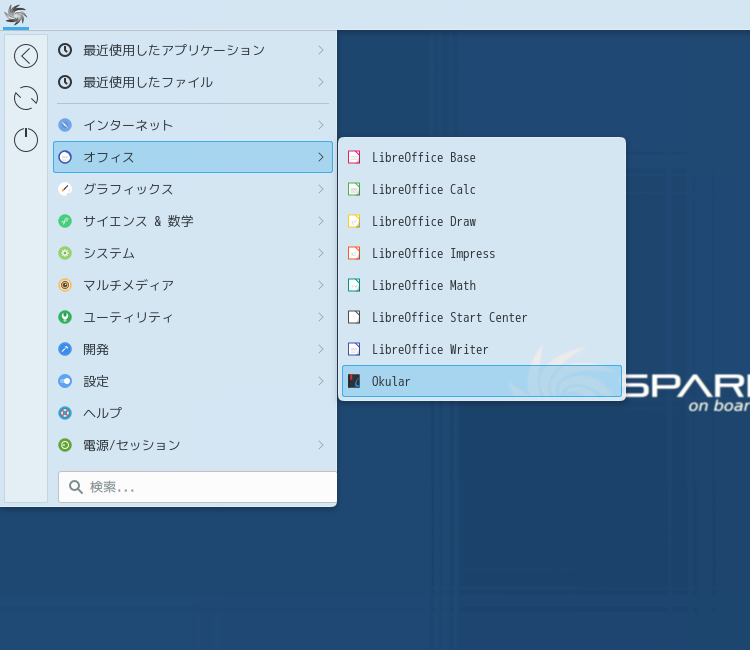
Task: Open the システム menu category
Action: [108, 253]
